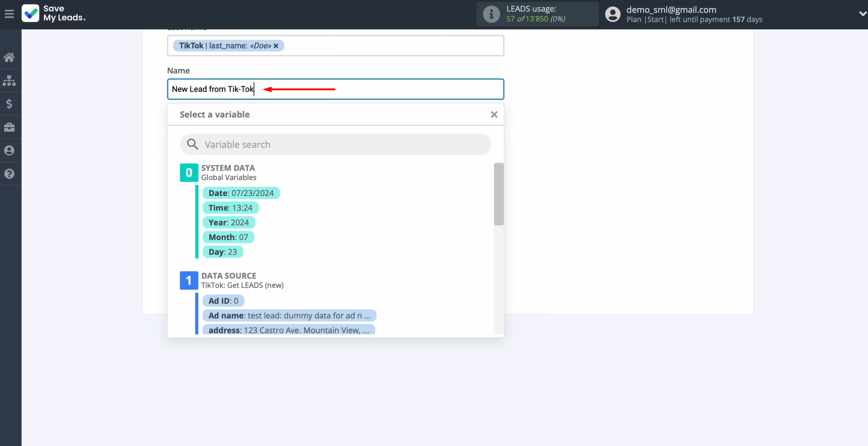This screenshot has height=446, width=868.
Task: Open the hamburger menu icon
Action: (x=9, y=14)
